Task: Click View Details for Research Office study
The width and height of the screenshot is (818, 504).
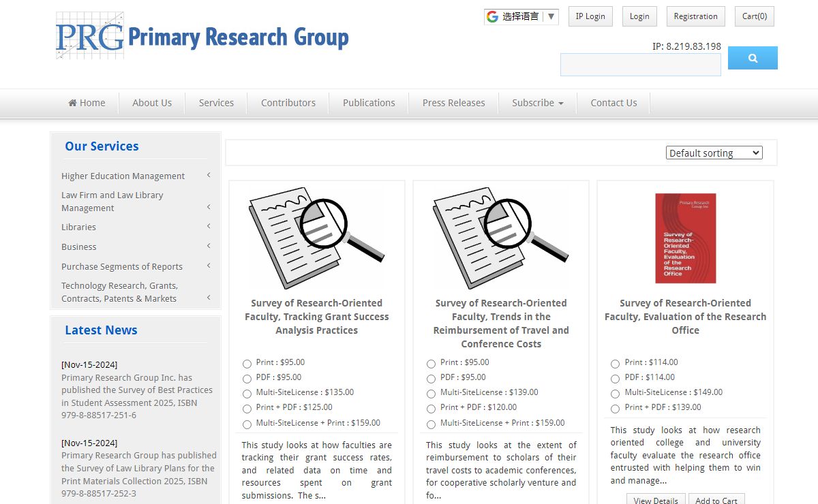Action: (x=656, y=500)
